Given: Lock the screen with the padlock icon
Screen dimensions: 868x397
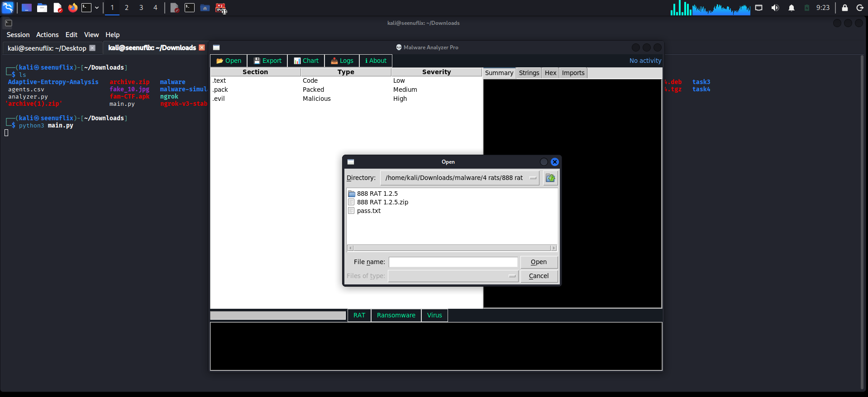Looking at the screenshot, I should (x=845, y=8).
